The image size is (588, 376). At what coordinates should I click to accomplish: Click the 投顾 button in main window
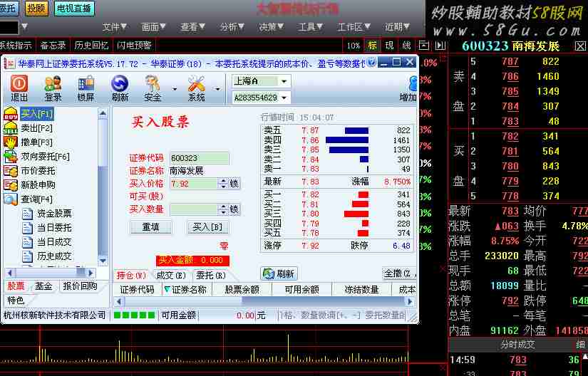pyautogui.click(x=36, y=9)
